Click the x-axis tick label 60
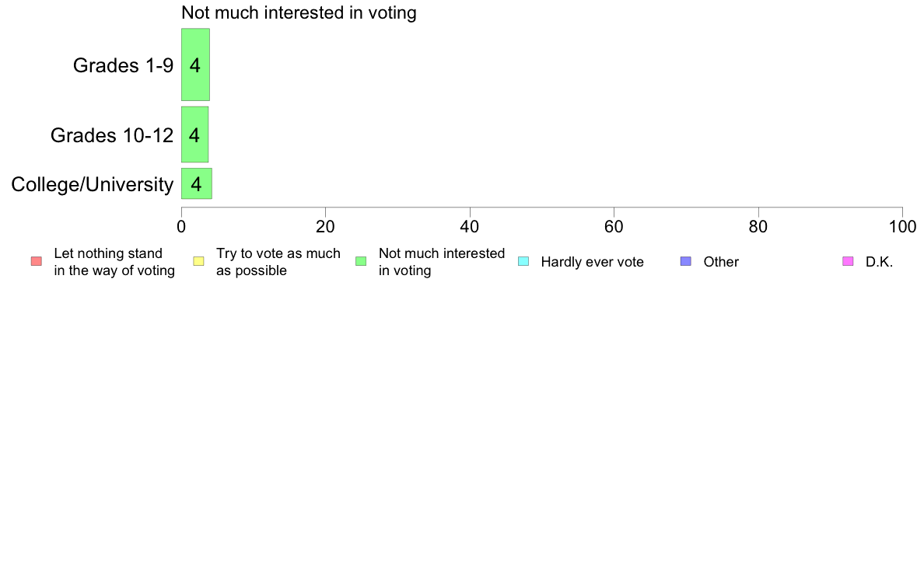 pyautogui.click(x=614, y=227)
